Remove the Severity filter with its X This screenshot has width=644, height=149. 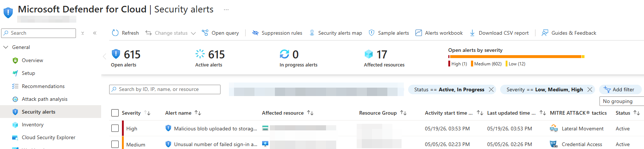pos(590,89)
